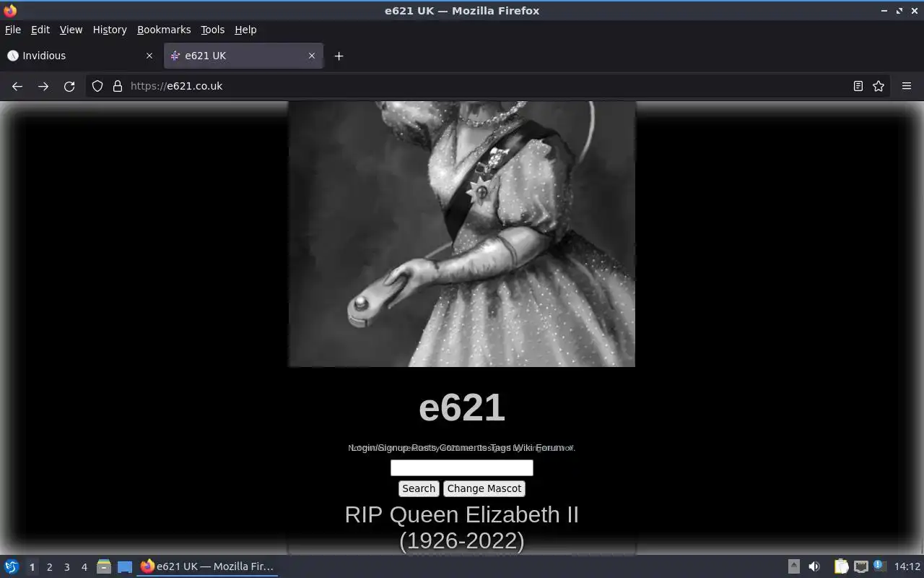Switch to the Invidious tab
This screenshot has width=924, height=578.
79,56
